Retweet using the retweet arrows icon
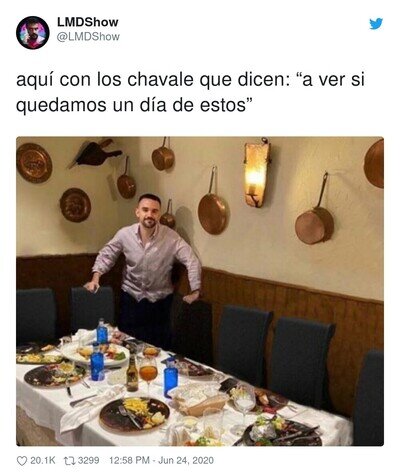Screen dimensions: 400x476 click(x=70, y=461)
